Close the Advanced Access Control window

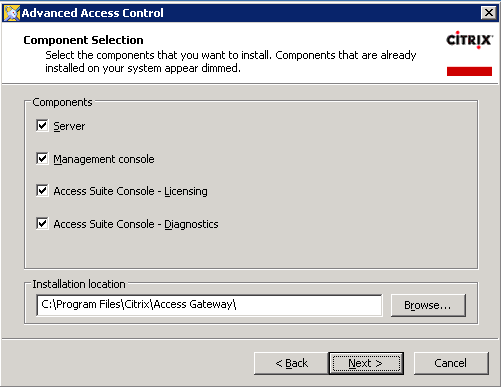coord(489,13)
